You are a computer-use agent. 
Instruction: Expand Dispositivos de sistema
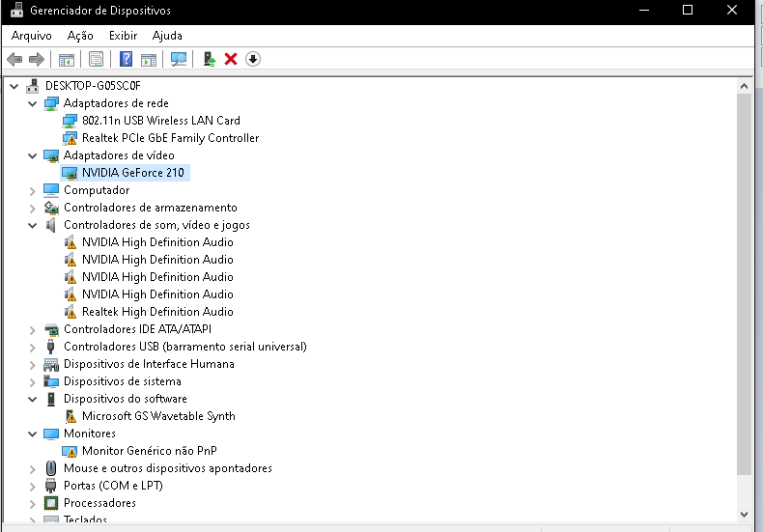pos(33,382)
